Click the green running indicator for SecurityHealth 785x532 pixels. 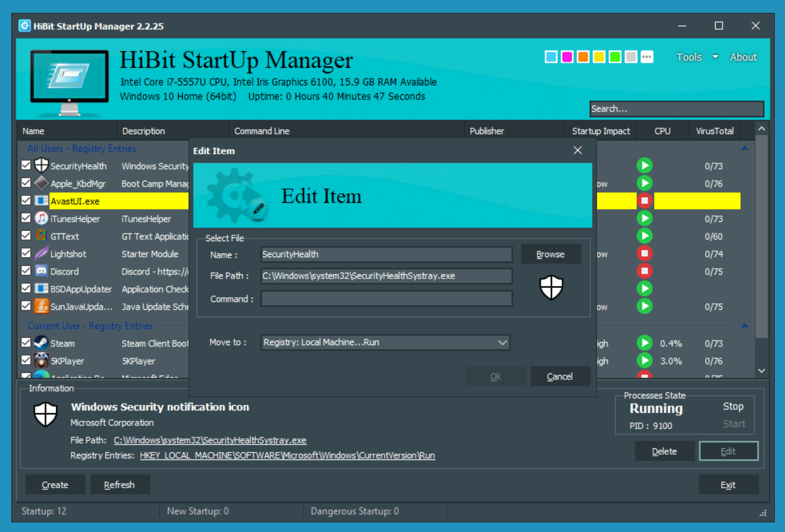click(644, 166)
